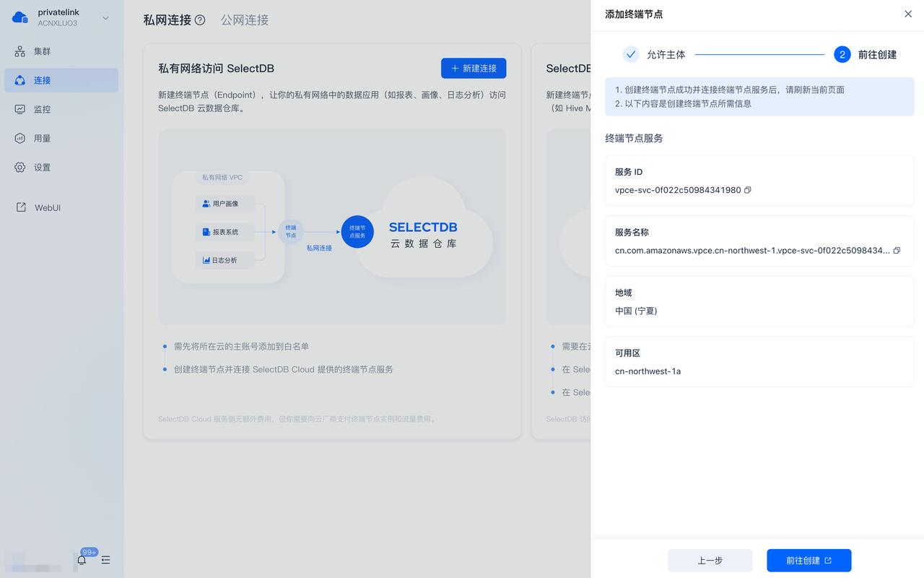Click the cluster icon beside 集群
924x578 pixels.
(20, 51)
